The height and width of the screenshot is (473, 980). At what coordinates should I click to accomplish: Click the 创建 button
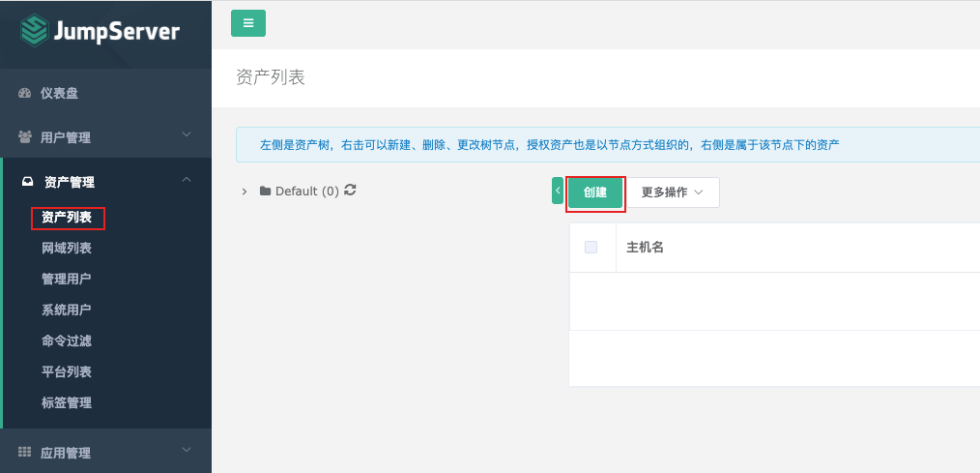(595, 192)
